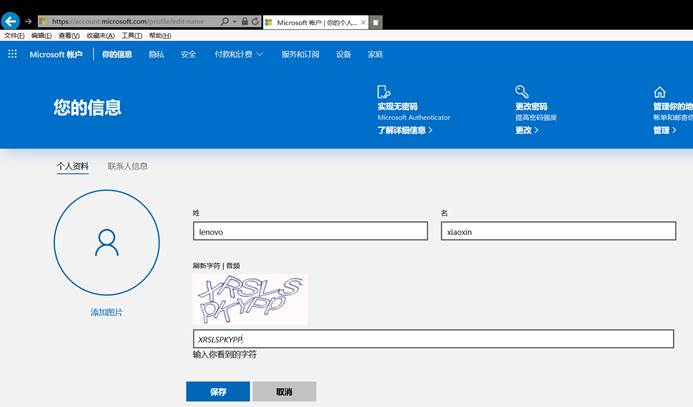Image resolution: width=693 pixels, height=407 pixels.
Task: Click the Microsoft Authenticator text
Action: (414, 118)
